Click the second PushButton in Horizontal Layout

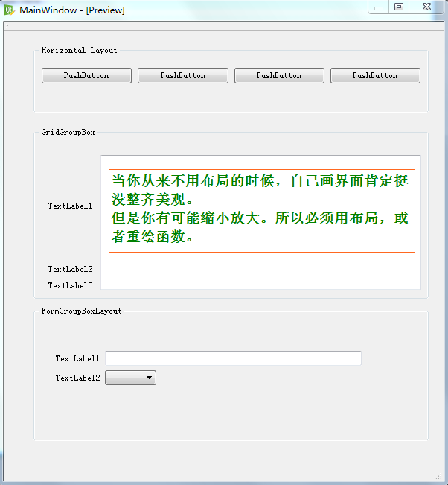(183, 76)
